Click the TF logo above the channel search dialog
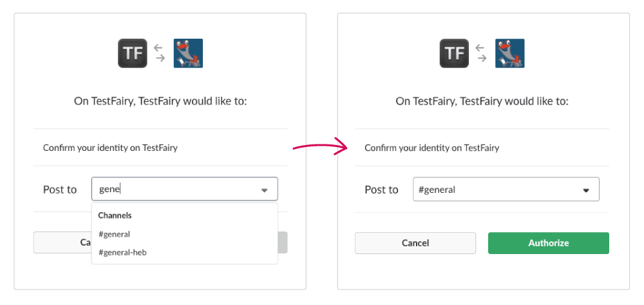This screenshot has height=305, width=644. [x=133, y=54]
